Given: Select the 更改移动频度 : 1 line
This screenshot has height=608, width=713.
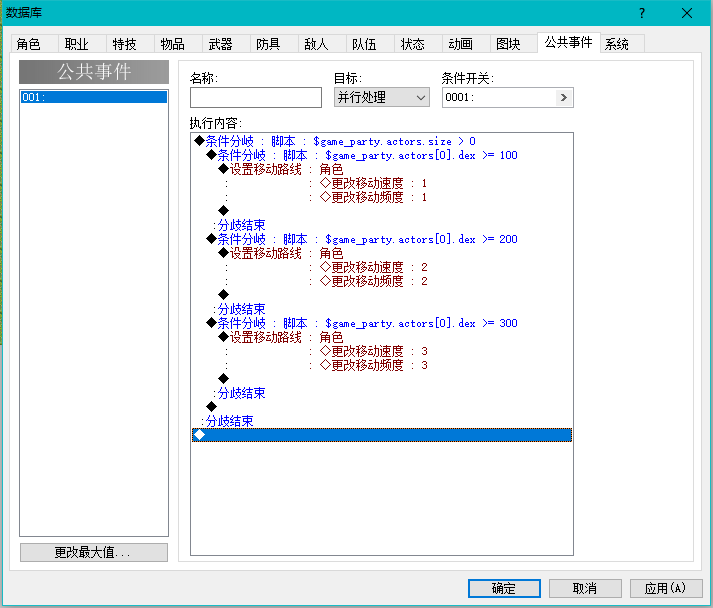Looking at the screenshot, I should click(x=382, y=197).
